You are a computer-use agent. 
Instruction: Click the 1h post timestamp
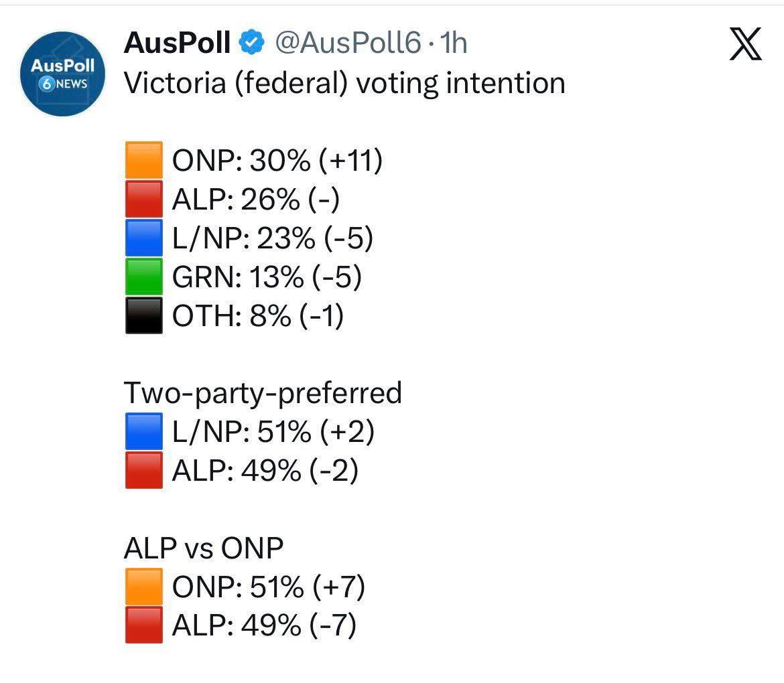[x=453, y=44]
